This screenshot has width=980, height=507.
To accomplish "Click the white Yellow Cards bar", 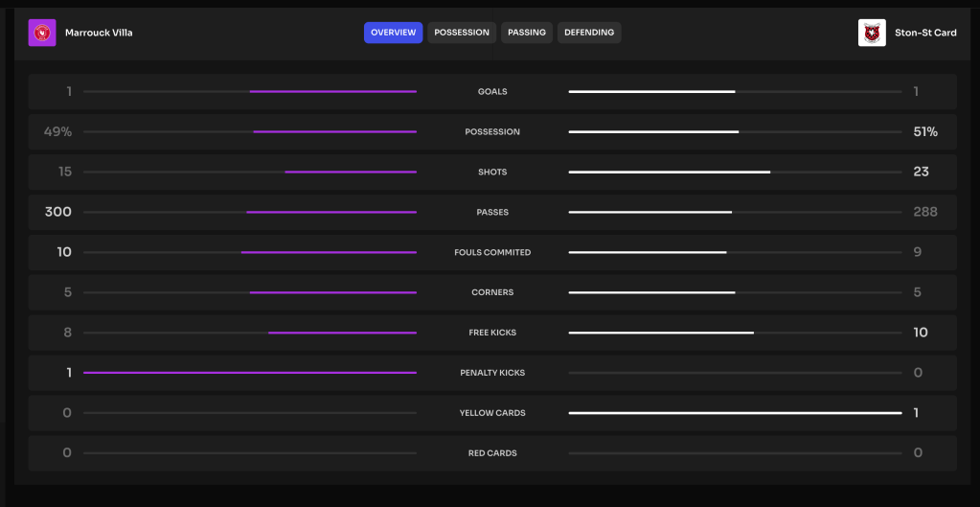I will [x=735, y=413].
